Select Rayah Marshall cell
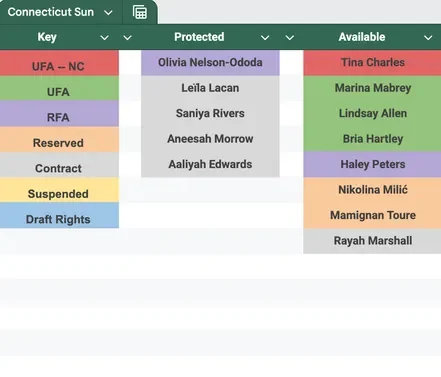This screenshot has width=441, height=377. [x=372, y=241]
